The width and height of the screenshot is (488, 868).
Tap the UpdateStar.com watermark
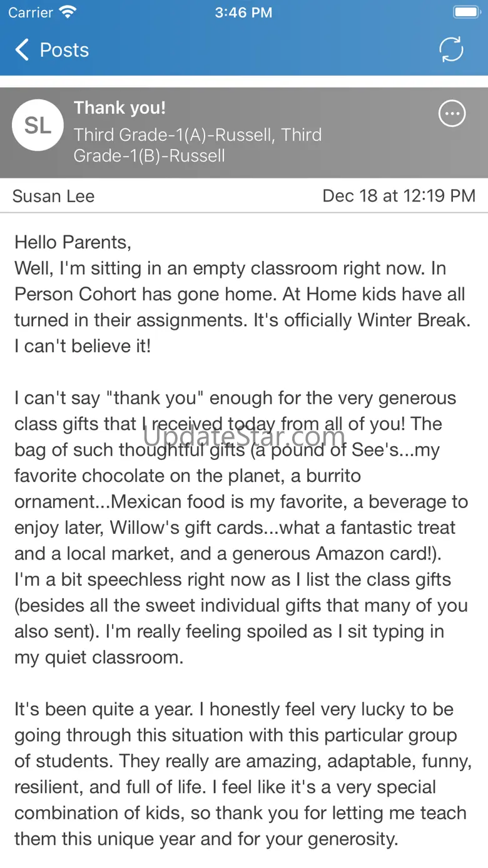244,436
